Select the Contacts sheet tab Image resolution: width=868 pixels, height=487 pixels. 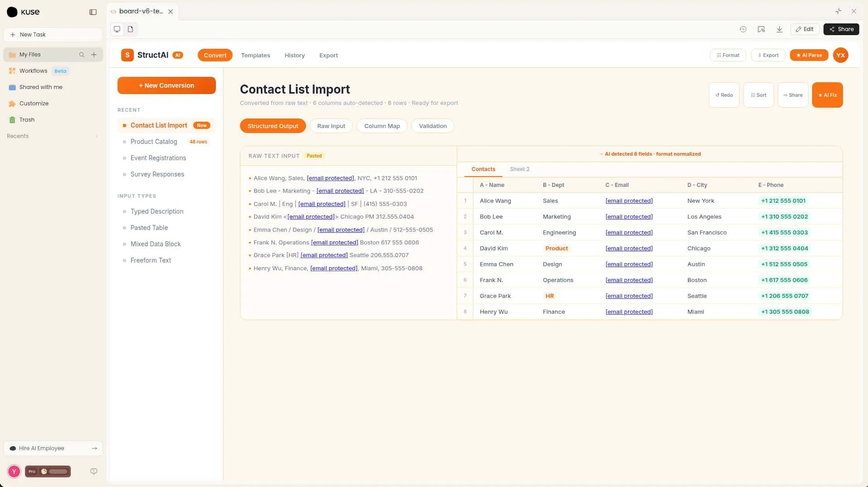click(x=483, y=169)
